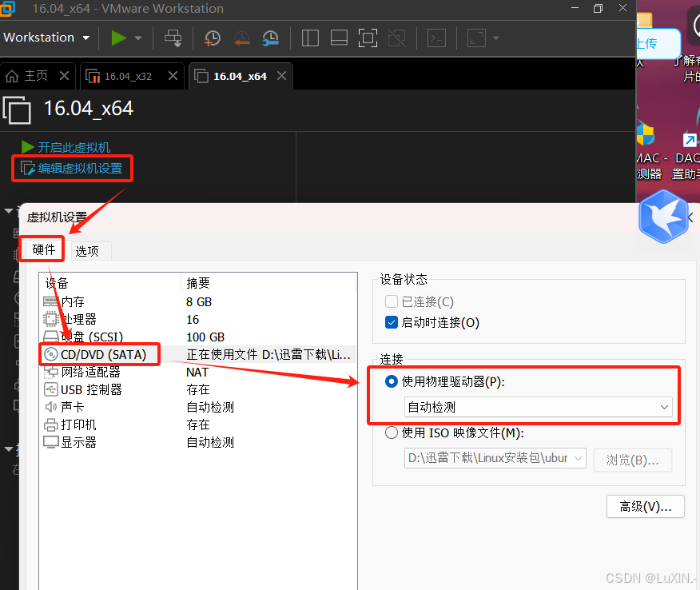Select 使用物理驱动器 radio button

click(x=392, y=382)
